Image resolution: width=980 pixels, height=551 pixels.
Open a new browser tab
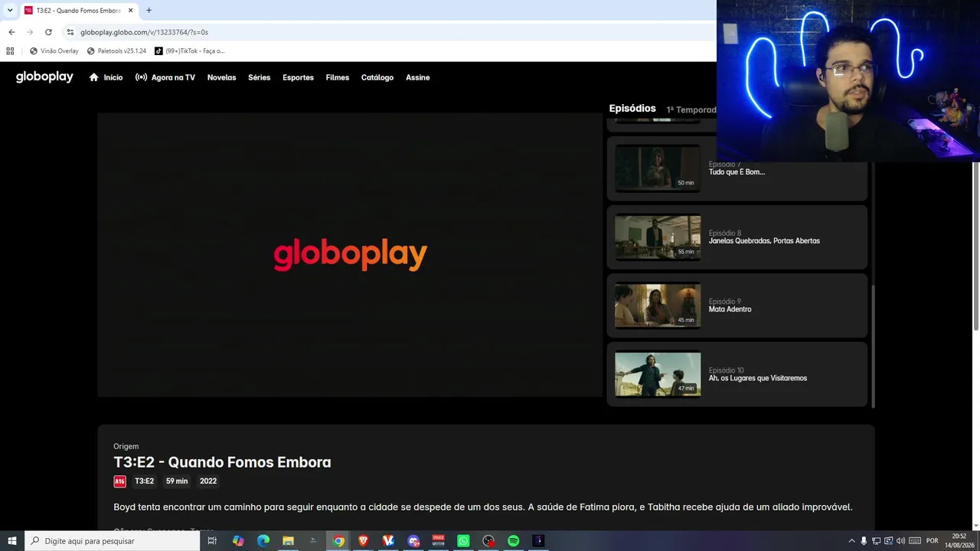coord(149,11)
